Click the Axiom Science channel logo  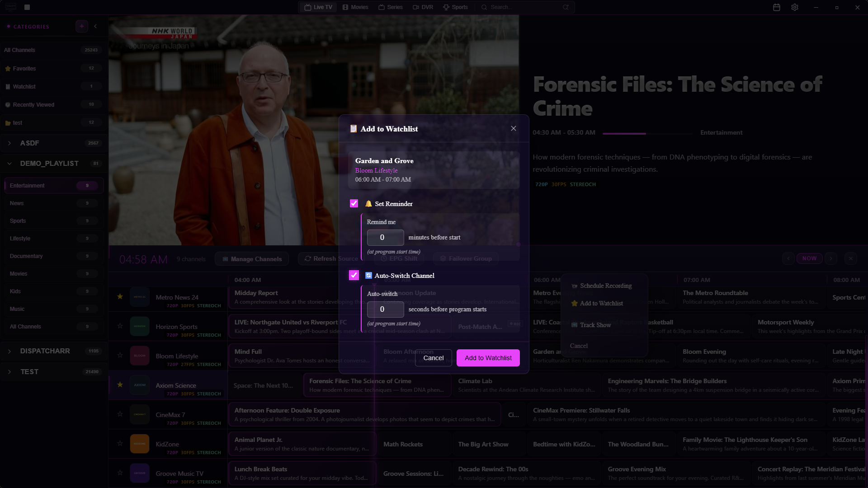coord(140,385)
